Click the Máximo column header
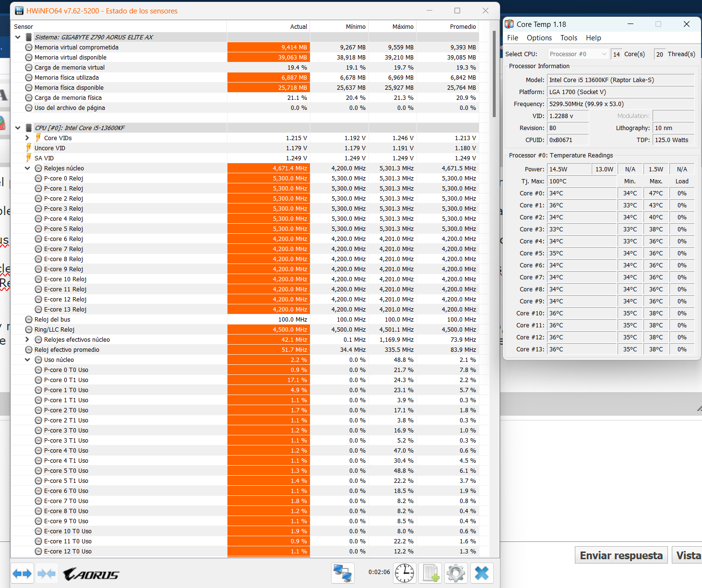Screen dimensions: 702x588 [x=393, y=26]
